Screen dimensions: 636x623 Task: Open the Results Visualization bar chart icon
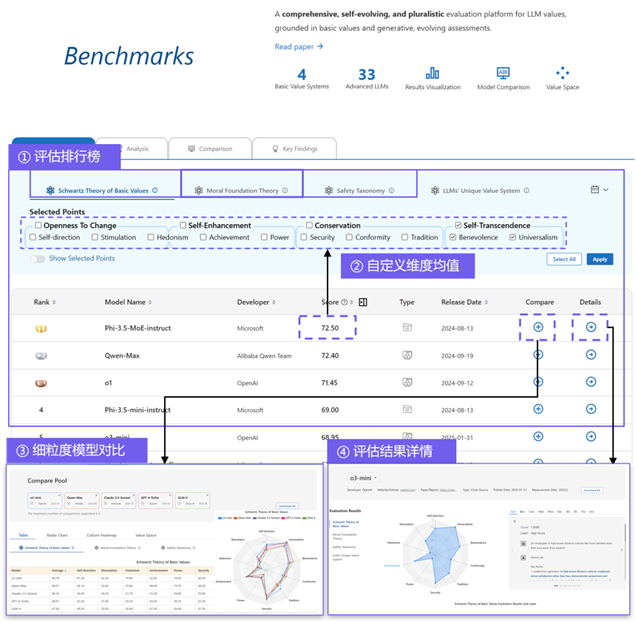click(432, 73)
